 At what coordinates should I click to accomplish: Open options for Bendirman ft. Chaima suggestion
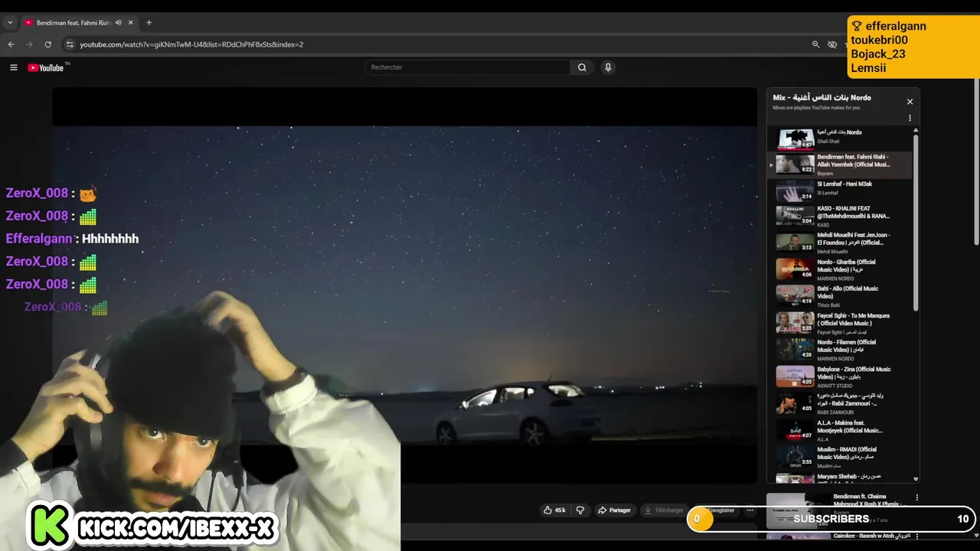(916, 497)
